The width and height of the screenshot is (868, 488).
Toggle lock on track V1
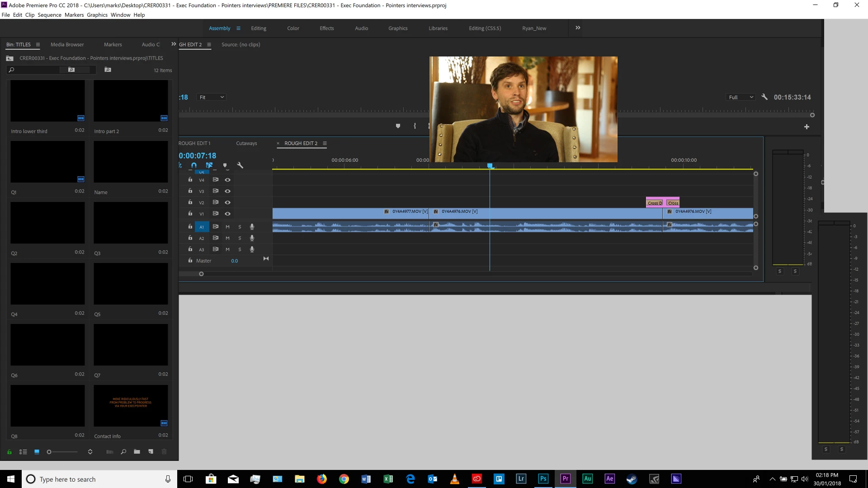pyautogui.click(x=190, y=213)
